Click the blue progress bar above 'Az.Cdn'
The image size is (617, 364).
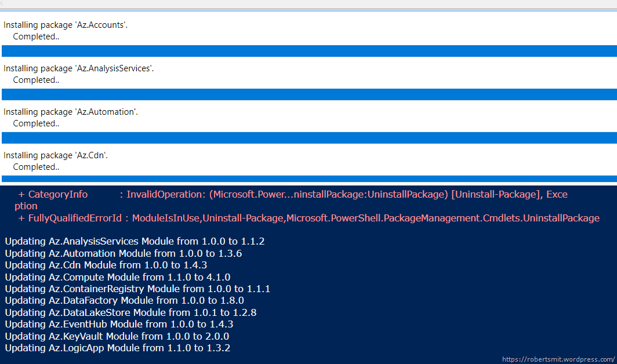click(x=307, y=138)
